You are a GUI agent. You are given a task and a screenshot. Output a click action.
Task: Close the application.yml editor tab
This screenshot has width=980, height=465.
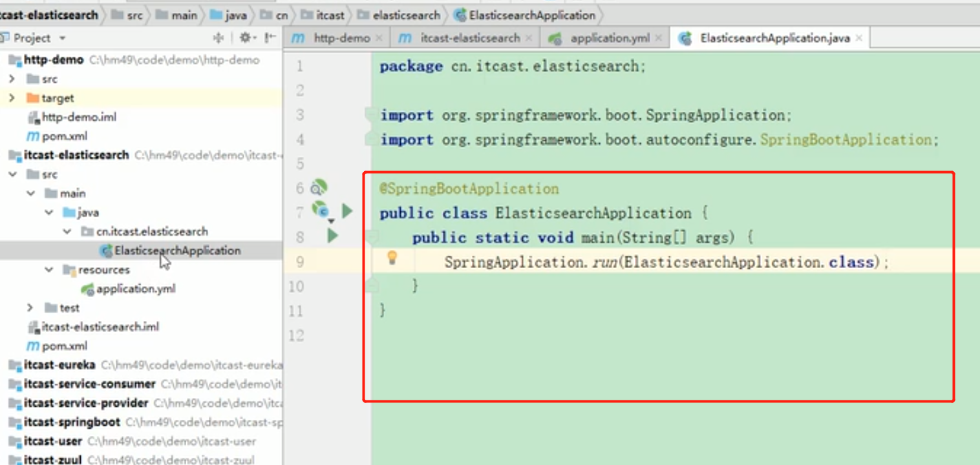[658, 38]
